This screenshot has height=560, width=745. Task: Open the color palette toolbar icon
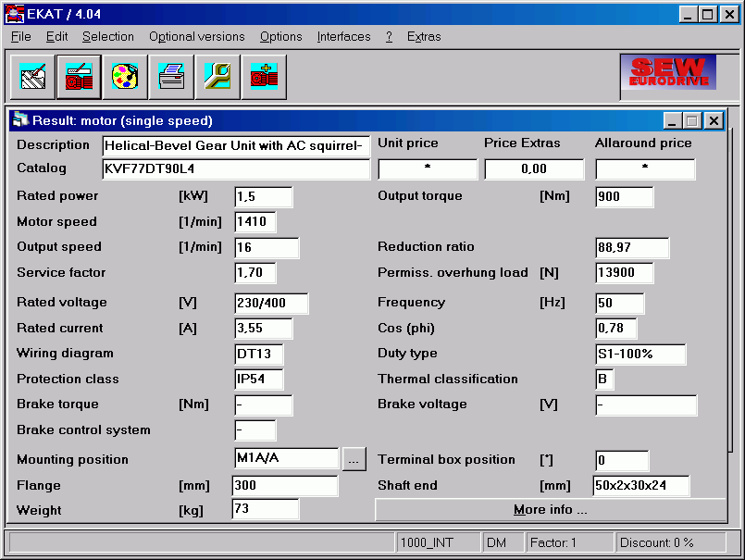pyautogui.click(x=125, y=77)
